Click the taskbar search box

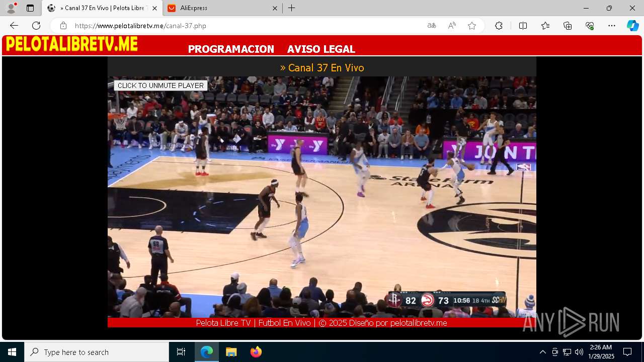click(97, 352)
